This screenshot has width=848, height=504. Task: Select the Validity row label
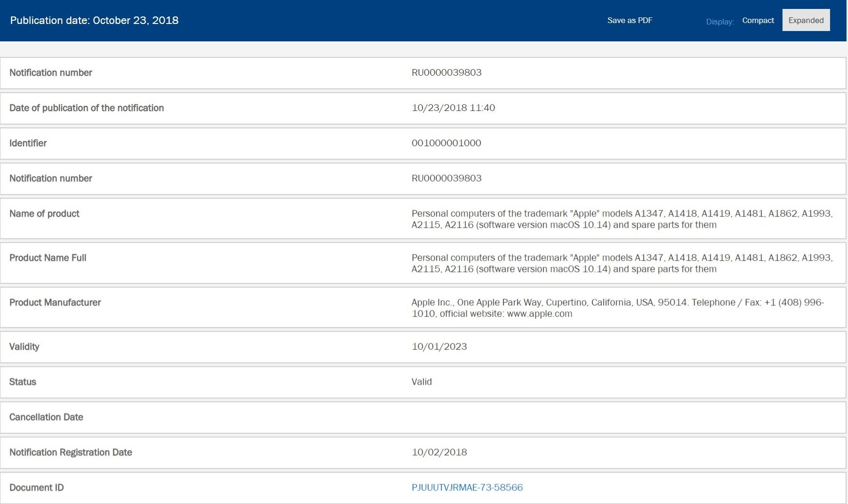pos(24,347)
